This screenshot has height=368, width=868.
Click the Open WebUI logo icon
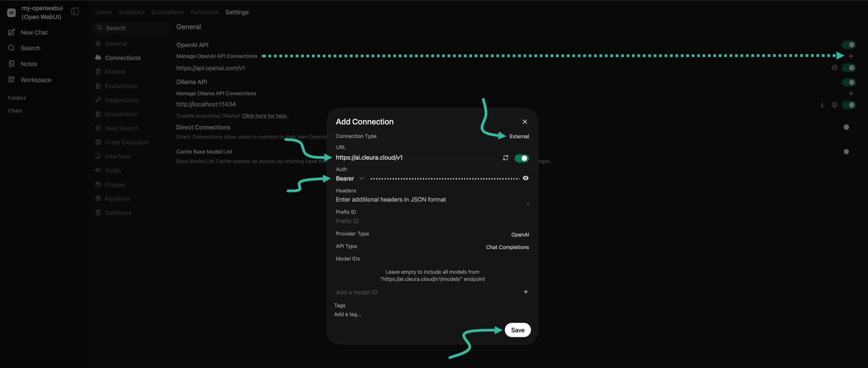tap(12, 13)
